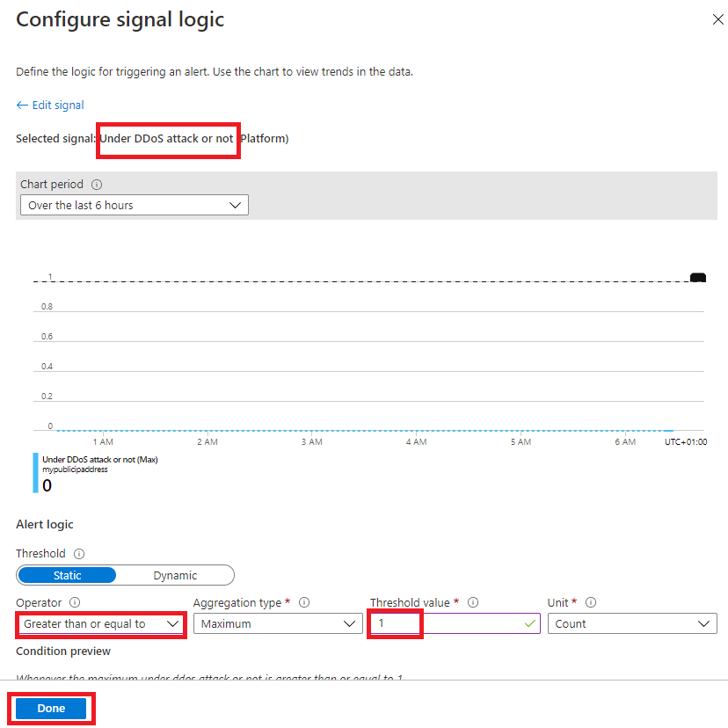The height and width of the screenshot is (728, 728).
Task: Select the Static threshold option
Action: (x=67, y=575)
